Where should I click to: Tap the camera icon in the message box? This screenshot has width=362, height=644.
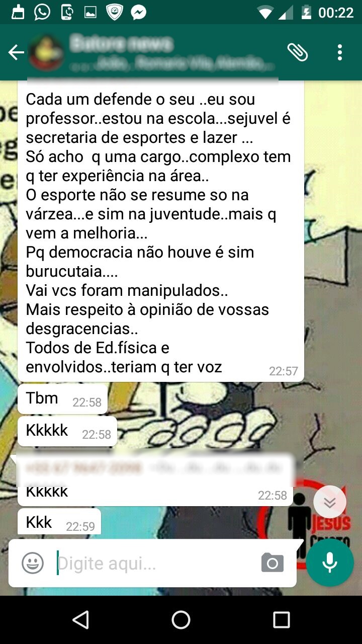click(273, 562)
